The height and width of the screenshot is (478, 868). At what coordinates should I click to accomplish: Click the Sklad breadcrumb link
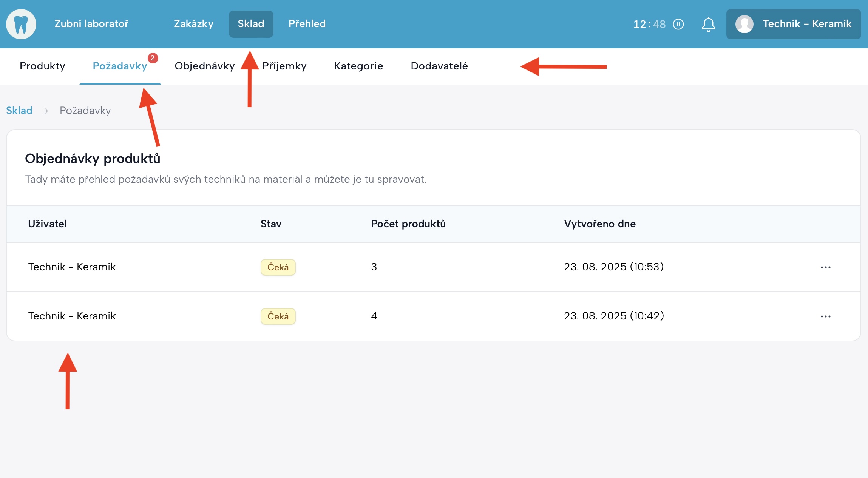[19, 111]
